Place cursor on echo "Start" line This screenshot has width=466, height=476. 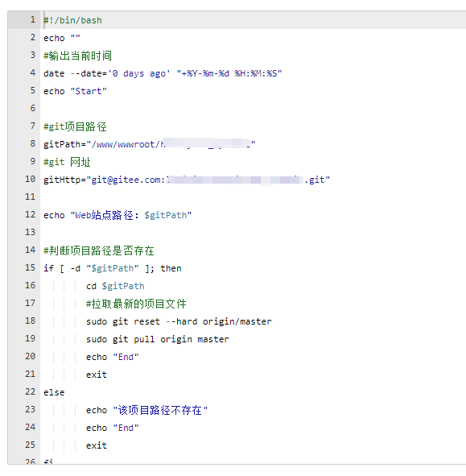pos(75,91)
